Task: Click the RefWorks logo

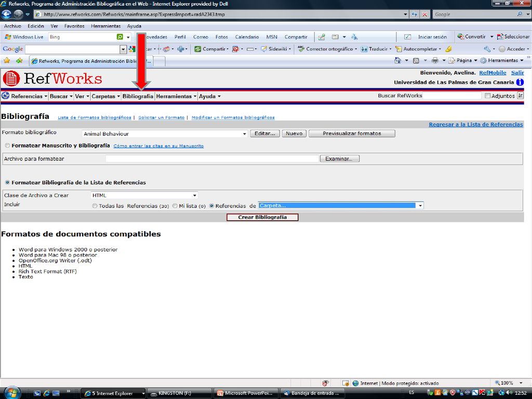Action: 52,78
